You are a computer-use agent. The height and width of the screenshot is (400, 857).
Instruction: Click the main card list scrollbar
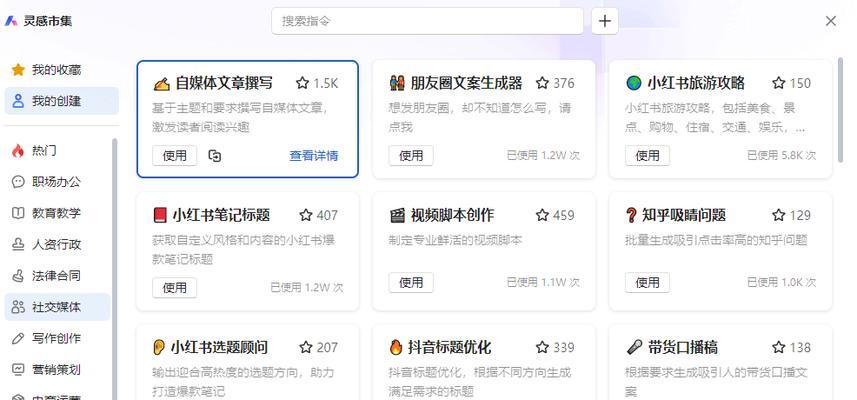[x=841, y=109]
